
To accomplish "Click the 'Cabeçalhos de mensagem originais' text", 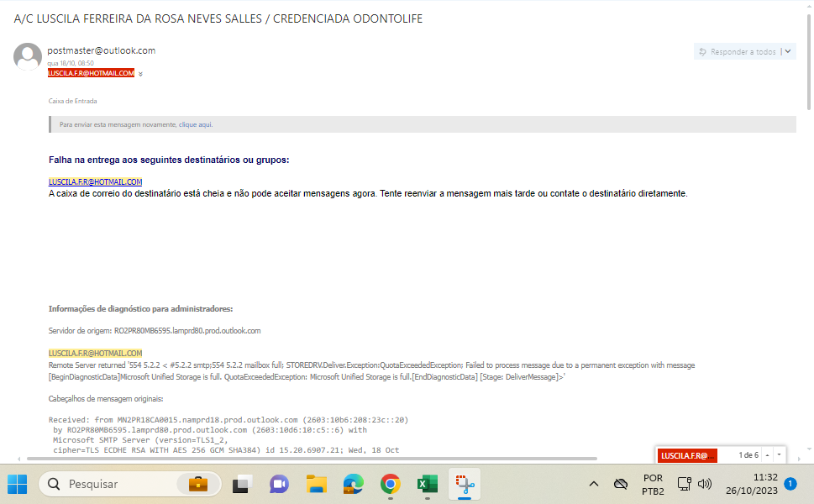I will coord(106,399).
